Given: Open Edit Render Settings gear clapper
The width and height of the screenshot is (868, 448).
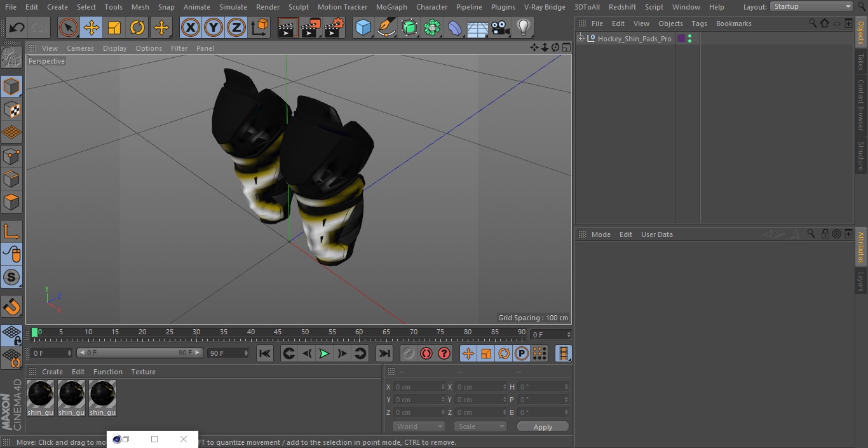Looking at the screenshot, I should coord(334,27).
